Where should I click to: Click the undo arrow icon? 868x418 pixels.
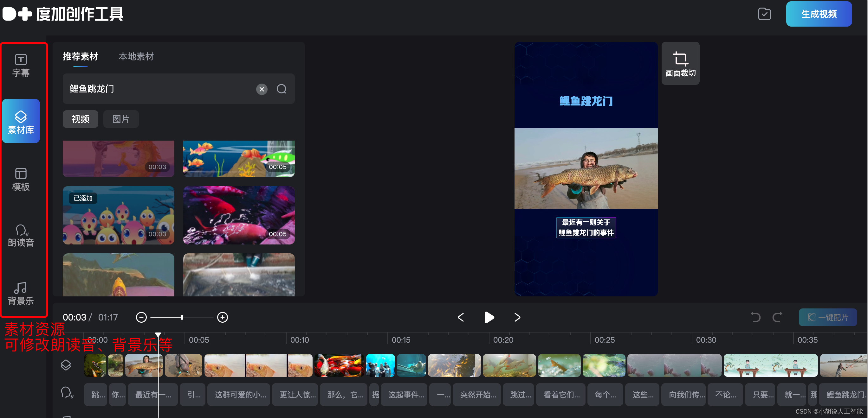[755, 317]
